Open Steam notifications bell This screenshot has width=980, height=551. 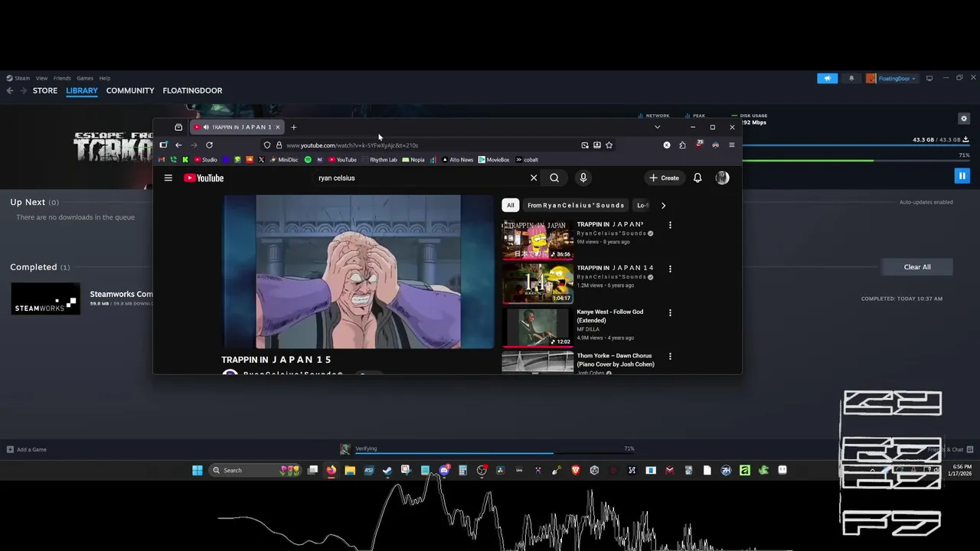(x=851, y=78)
